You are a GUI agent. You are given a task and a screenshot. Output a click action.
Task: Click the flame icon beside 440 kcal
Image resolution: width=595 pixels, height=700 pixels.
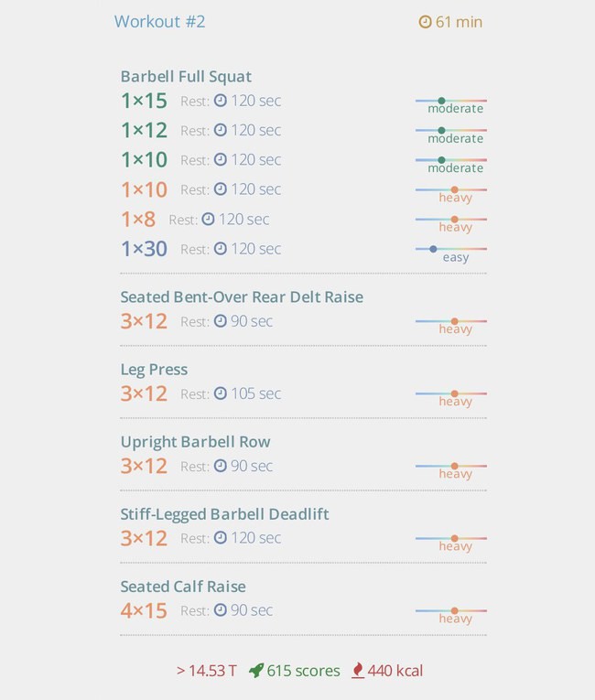click(x=358, y=671)
